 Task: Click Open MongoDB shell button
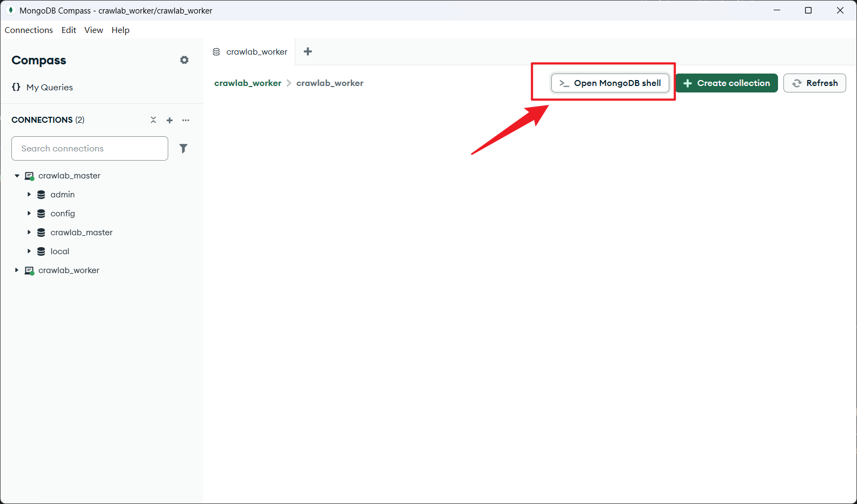(610, 83)
